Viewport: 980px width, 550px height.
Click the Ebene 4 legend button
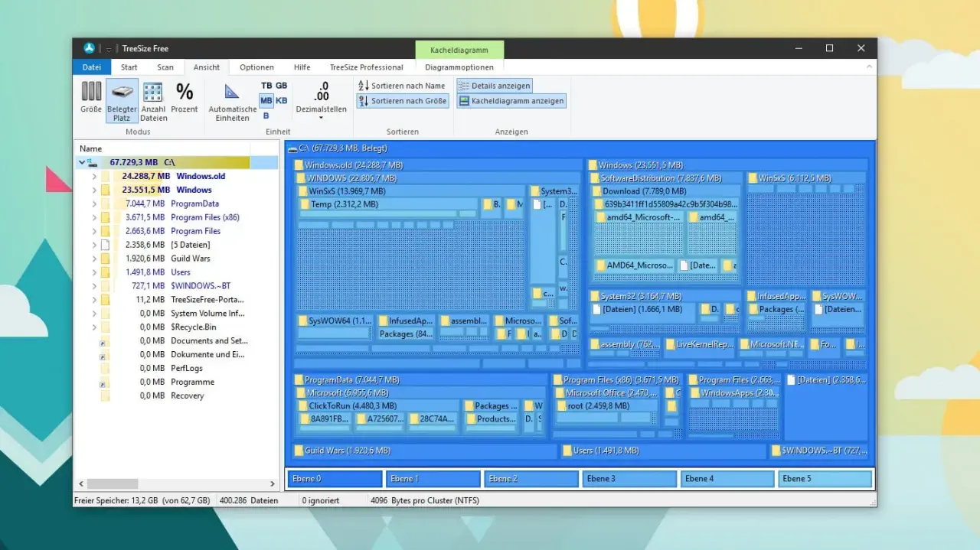click(727, 479)
